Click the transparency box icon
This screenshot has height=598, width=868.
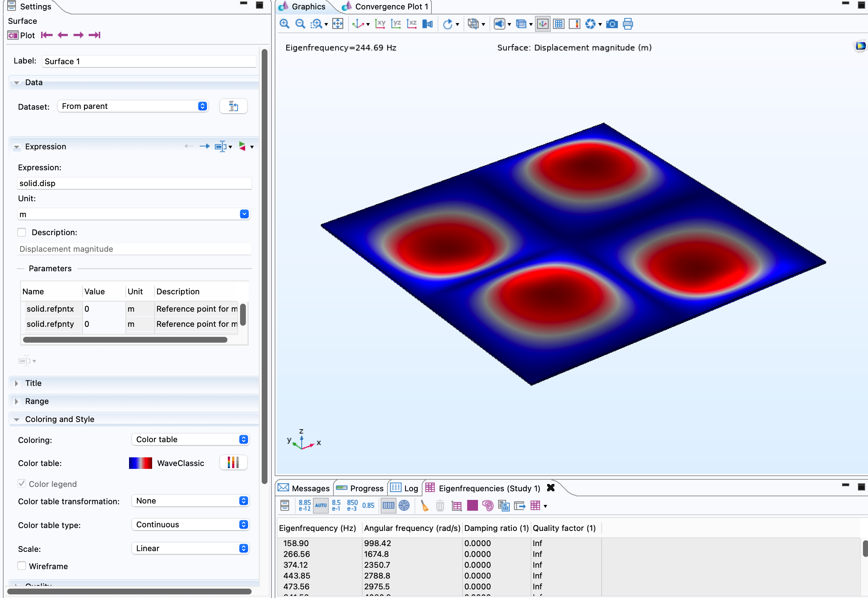[521, 24]
